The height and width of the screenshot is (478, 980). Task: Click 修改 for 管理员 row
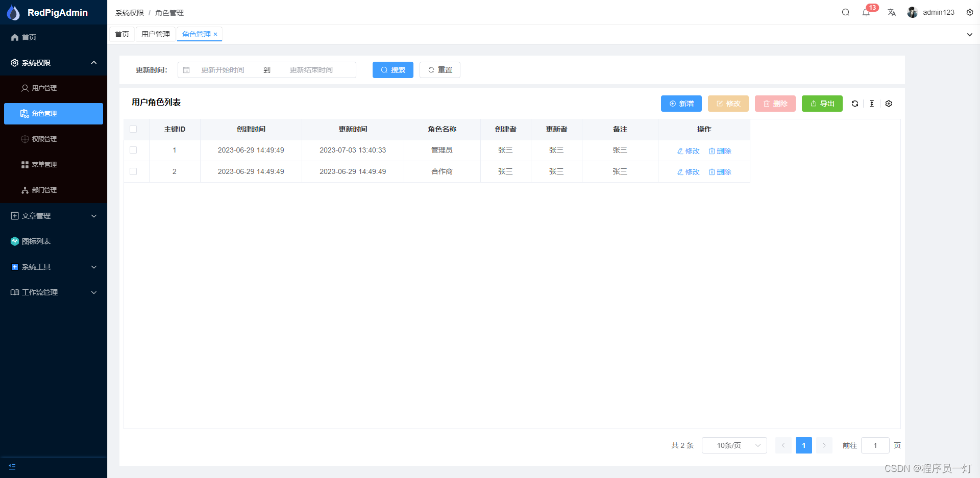pyautogui.click(x=688, y=151)
